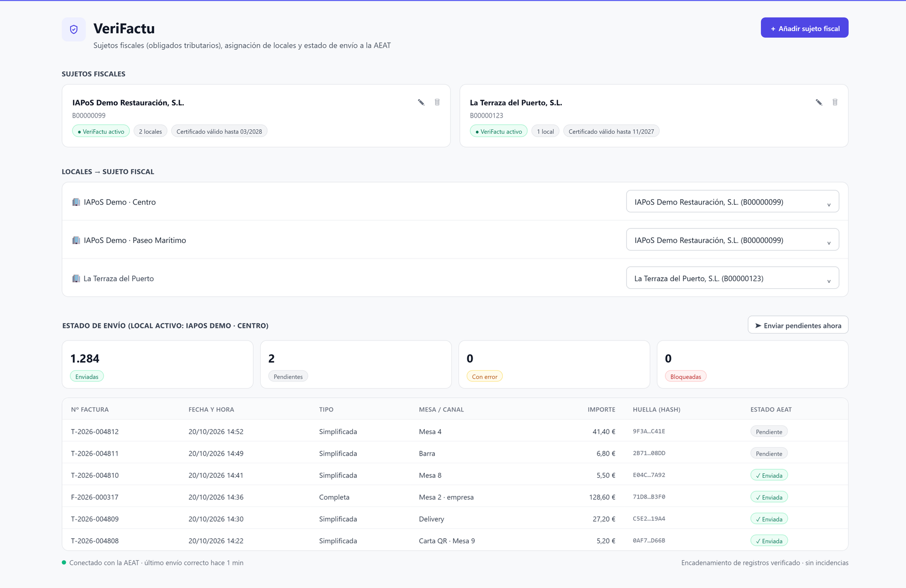
Task: Send pending invoices with Enviar pendientes ahora
Action: click(798, 325)
